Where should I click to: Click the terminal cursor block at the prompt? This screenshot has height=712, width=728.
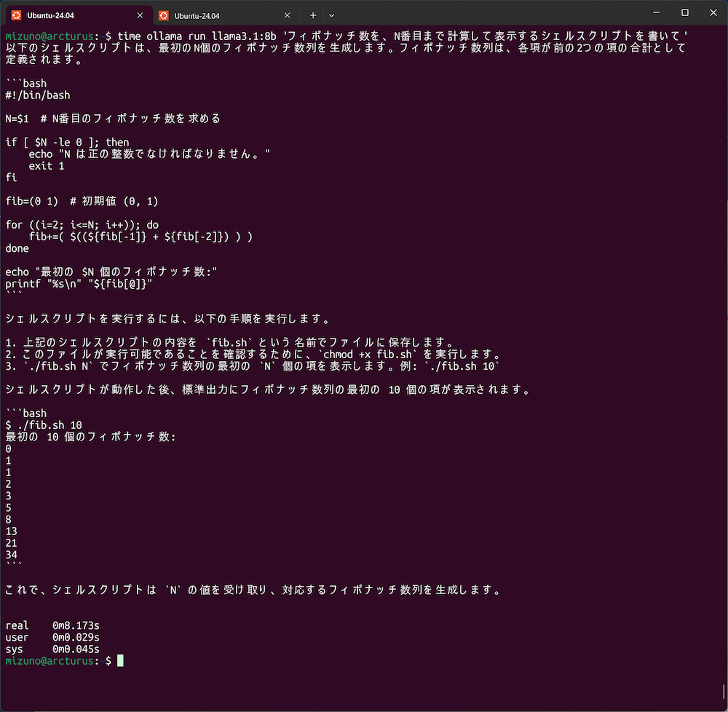(120, 660)
